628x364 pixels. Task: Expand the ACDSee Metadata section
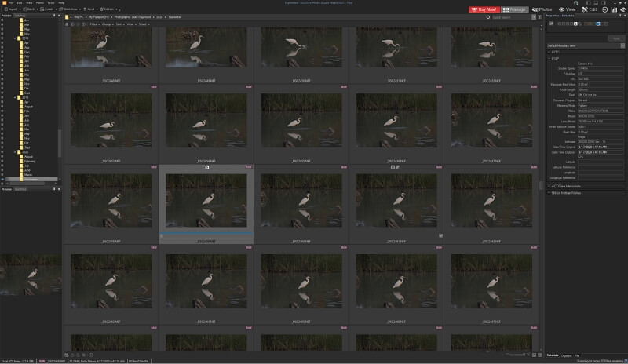pyautogui.click(x=549, y=186)
